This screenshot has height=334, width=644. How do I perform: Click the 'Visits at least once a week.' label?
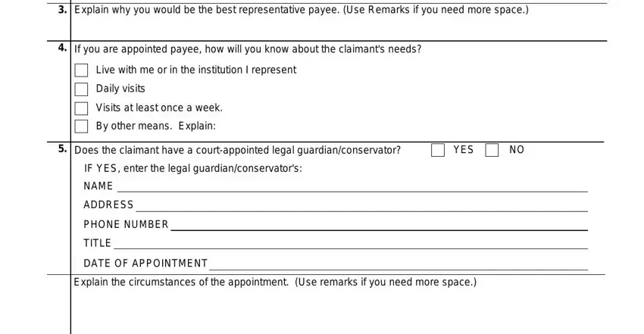click(159, 108)
